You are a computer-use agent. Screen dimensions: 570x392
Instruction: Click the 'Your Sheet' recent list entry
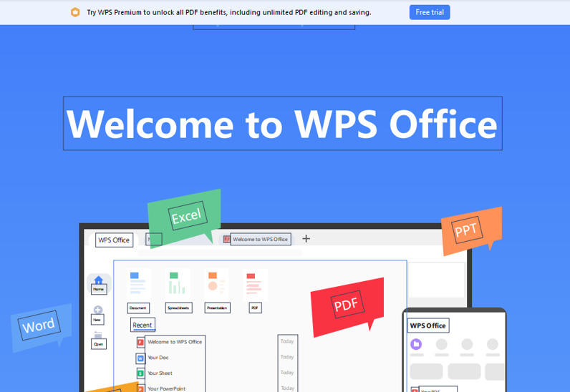click(160, 373)
